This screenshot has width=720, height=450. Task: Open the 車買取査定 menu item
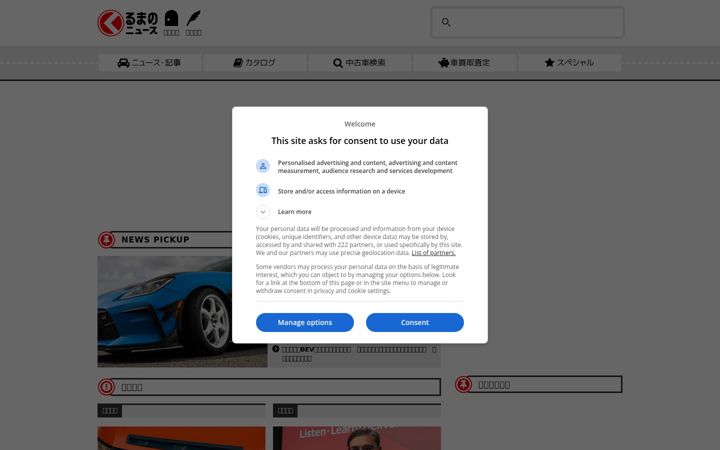[465, 62]
